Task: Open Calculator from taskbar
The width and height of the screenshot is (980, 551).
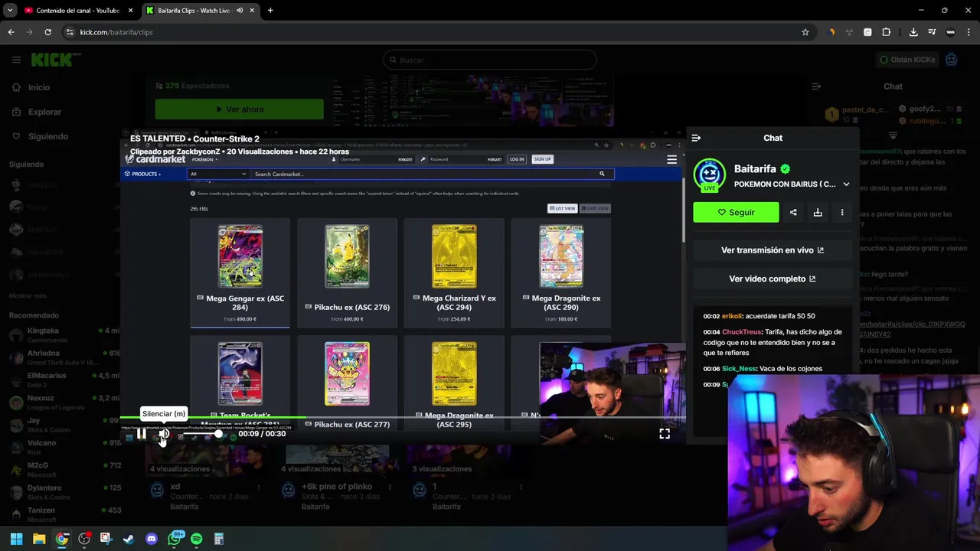Action: tap(218, 539)
